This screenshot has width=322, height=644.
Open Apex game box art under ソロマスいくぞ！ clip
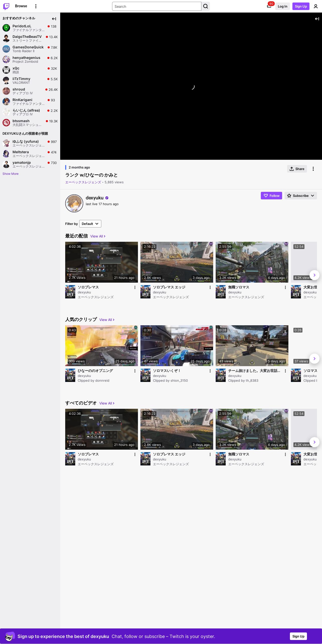click(x=145, y=375)
